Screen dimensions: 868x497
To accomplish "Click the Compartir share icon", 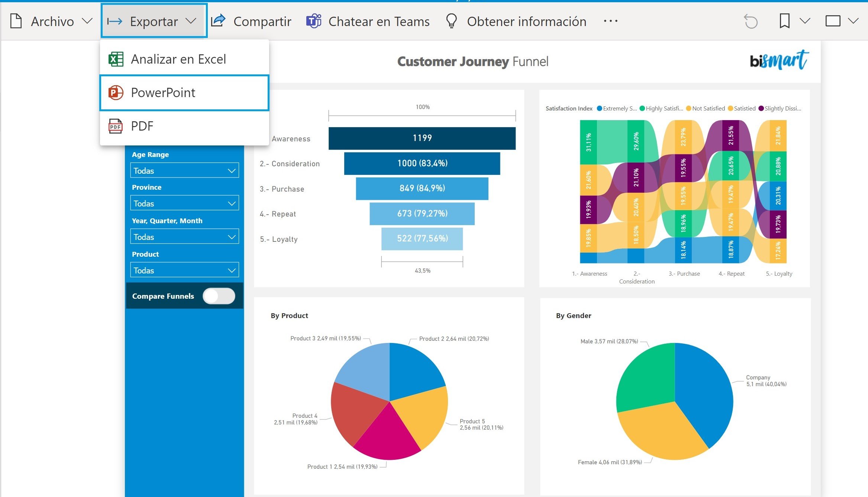I will coord(217,20).
